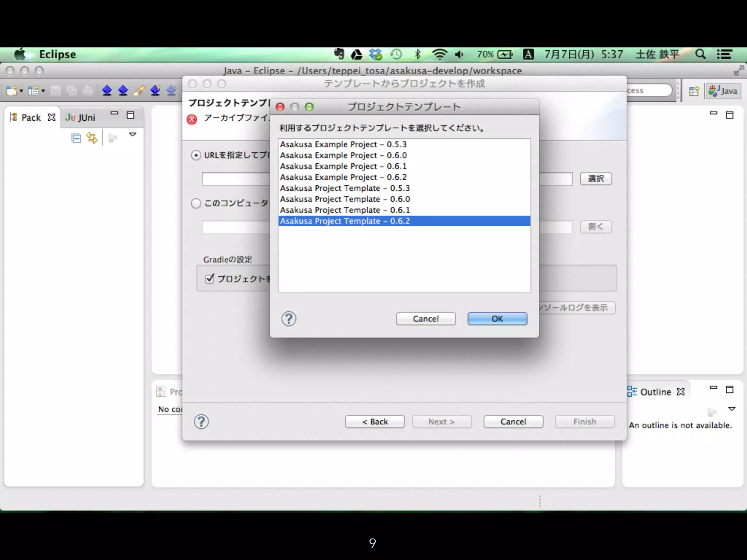Viewport: 747px width, 560px height.
Task: Open the Eclipse application menu
Action: click(x=57, y=54)
